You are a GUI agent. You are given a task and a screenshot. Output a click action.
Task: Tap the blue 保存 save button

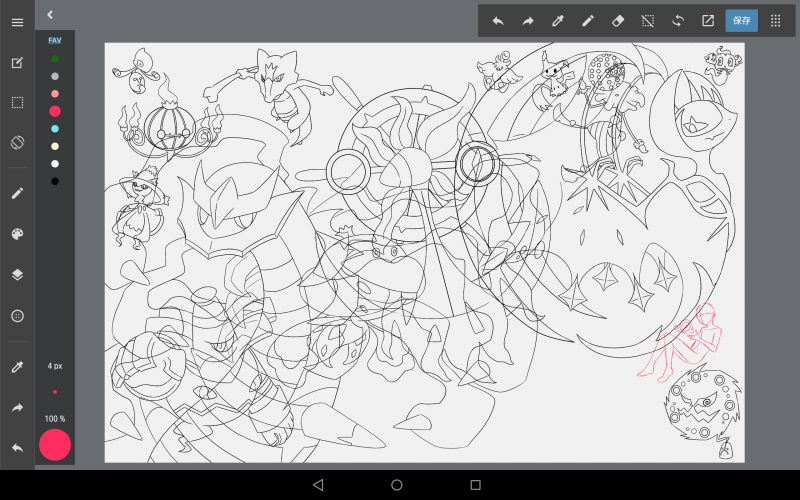coord(741,20)
